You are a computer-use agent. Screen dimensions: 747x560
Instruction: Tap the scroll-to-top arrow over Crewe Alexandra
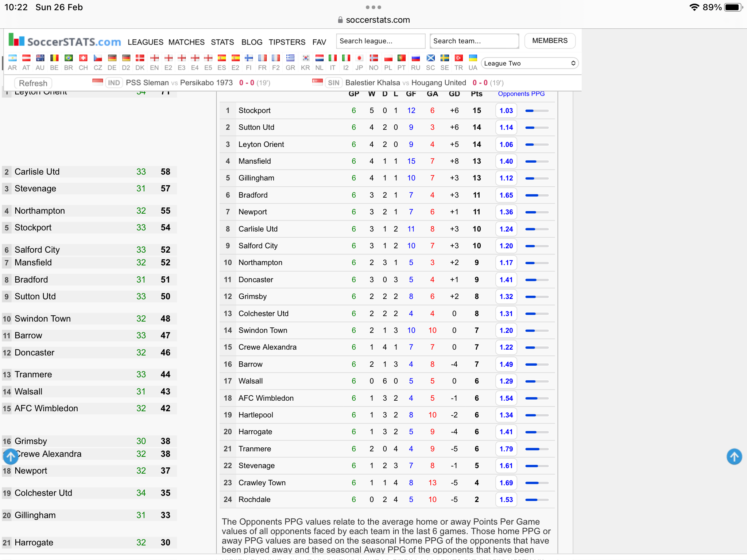tap(11, 456)
